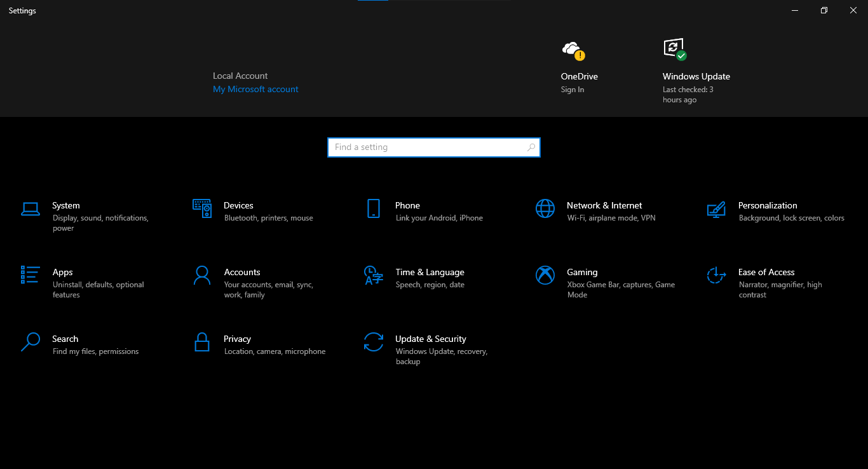The image size is (868, 469).
Task: Click the Windows Update status icon
Action: [675, 49]
